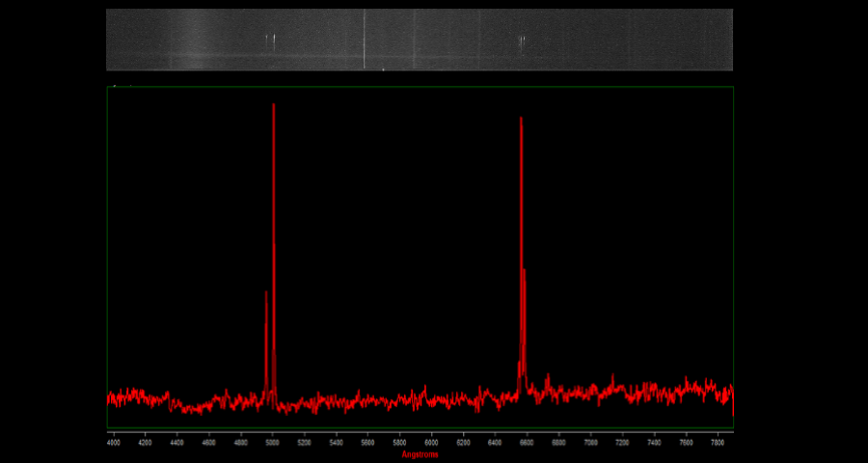The width and height of the screenshot is (868, 463).
Task: Select the 6000 tick label on x-axis
Action: 431,443
